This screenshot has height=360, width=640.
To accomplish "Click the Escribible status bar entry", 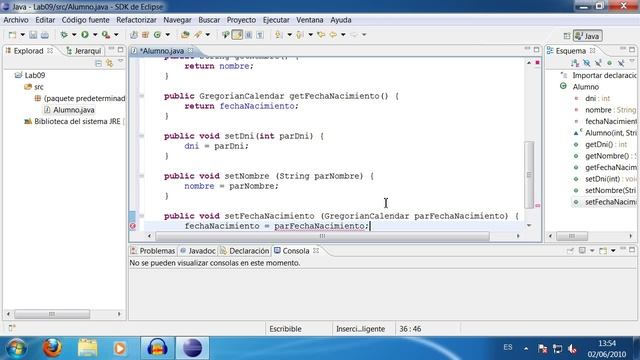I will [285, 329].
